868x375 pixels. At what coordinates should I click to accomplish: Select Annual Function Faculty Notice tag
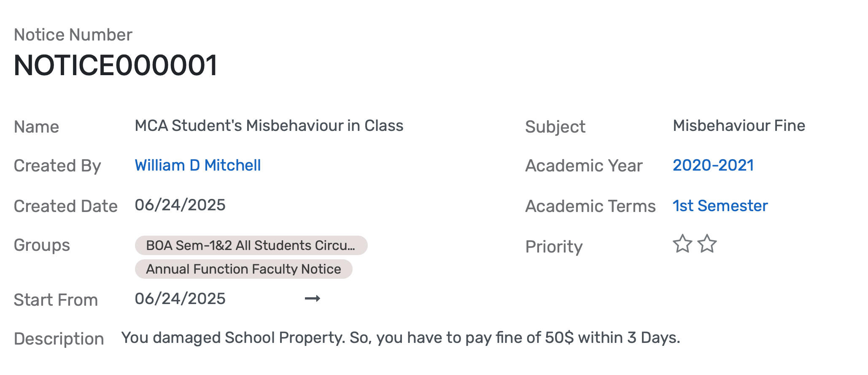pos(243,269)
